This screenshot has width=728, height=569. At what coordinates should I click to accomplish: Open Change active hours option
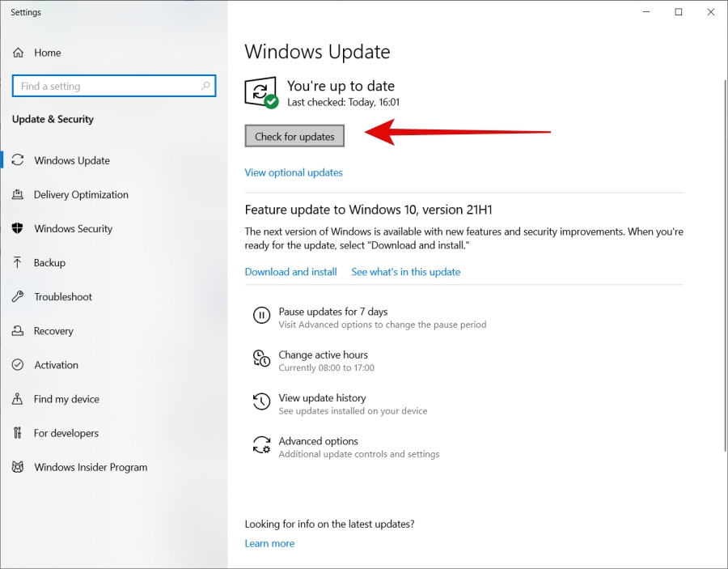point(323,355)
